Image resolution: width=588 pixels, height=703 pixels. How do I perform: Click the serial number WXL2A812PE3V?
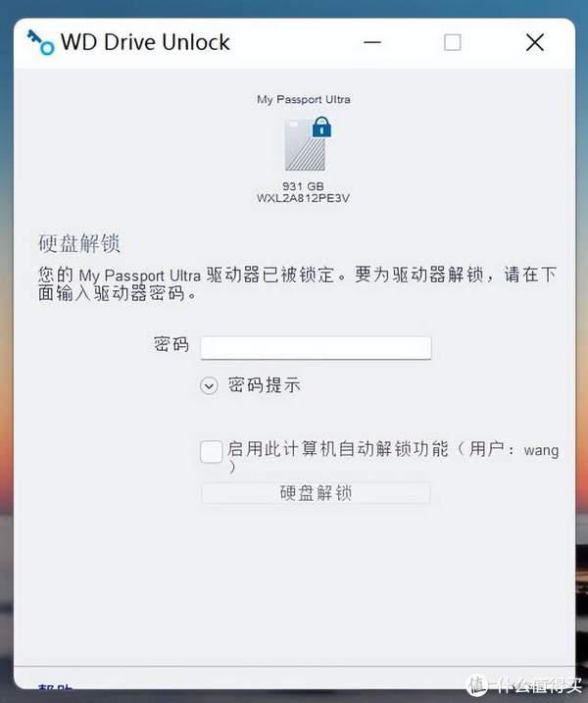303,198
